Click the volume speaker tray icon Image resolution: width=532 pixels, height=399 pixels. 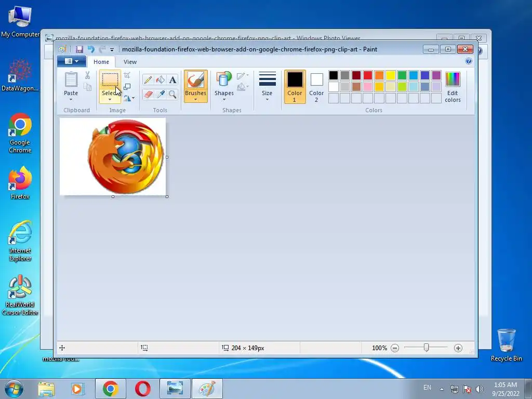479,389
